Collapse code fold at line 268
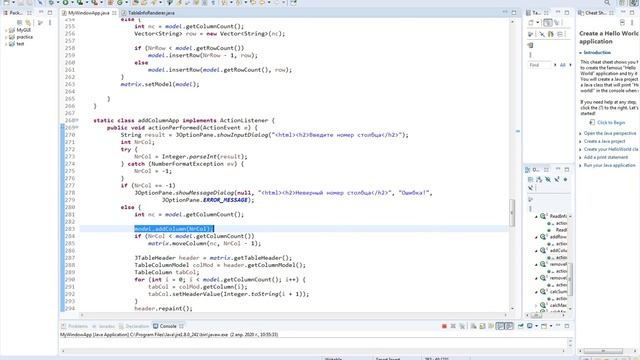 tap(78, 120)
